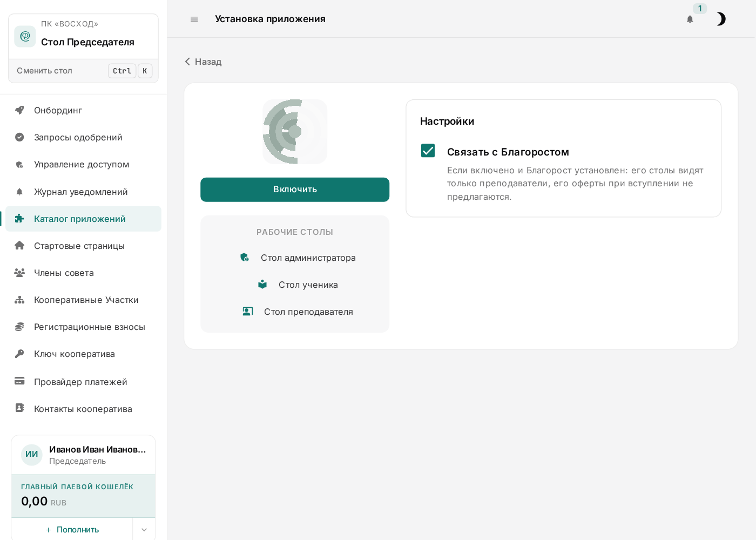Click the card icon beside Провайдер платежей

pos(19,381)
